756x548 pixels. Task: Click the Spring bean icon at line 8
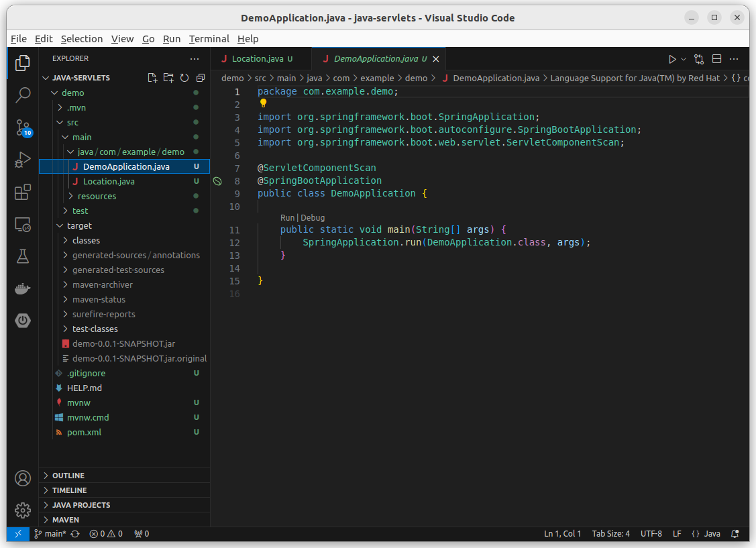(x=217, y=181)
